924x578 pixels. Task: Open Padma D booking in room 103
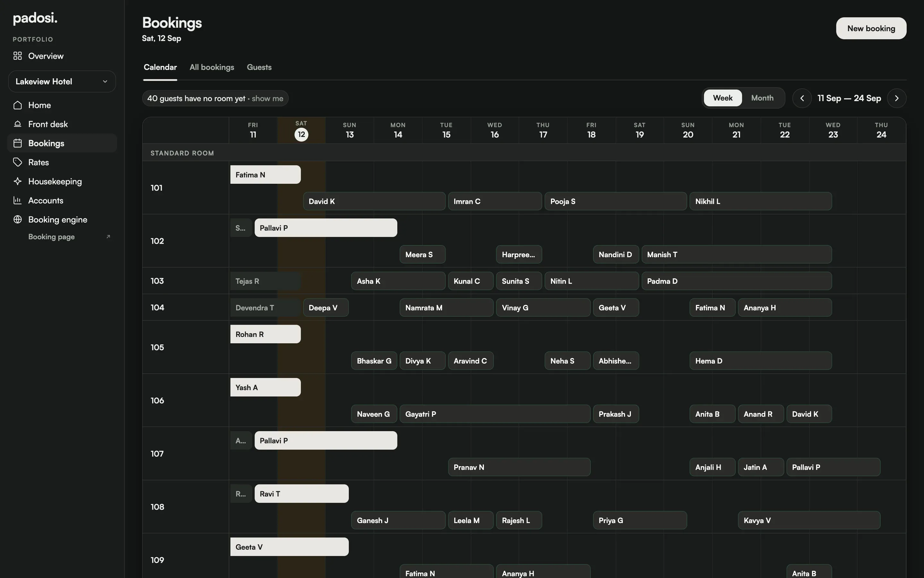(x=737, y=281)
